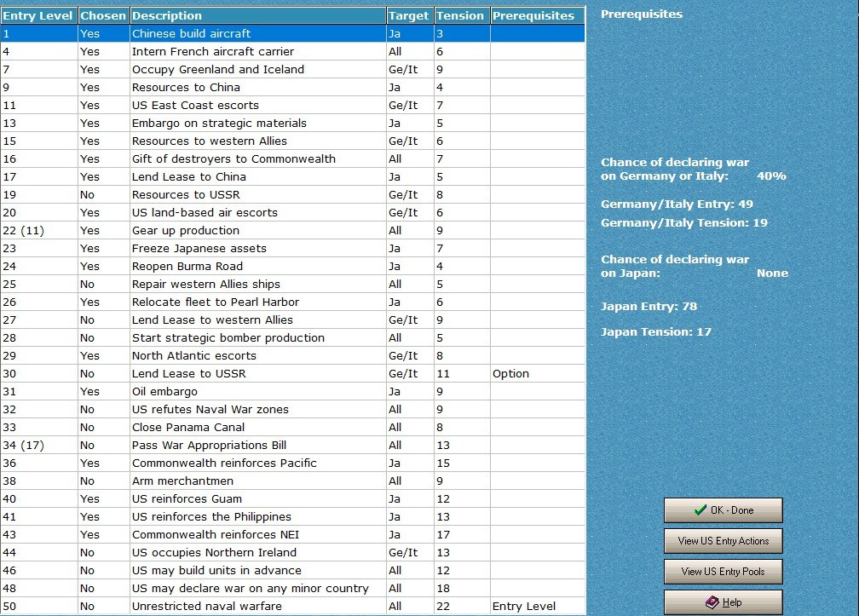Select US land-based air escorts
Screen dimensions: 859x616
tap(292, 212)
